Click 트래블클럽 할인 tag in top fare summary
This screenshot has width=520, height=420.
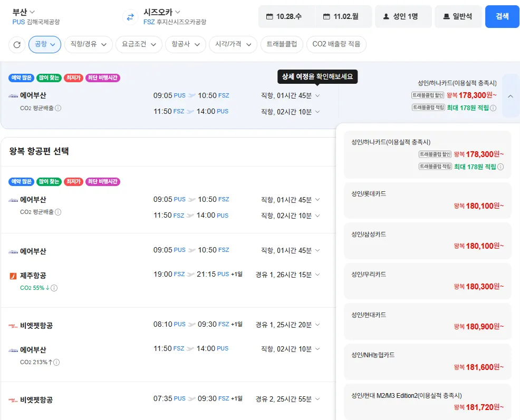pos(428,95)
